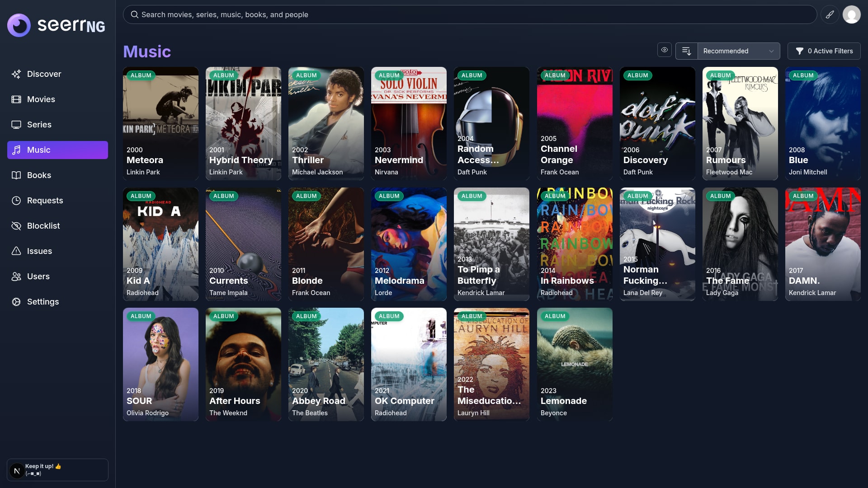Screen dimensions: 868x488
Task: Open the Nevermind album card
Action: 409,124
